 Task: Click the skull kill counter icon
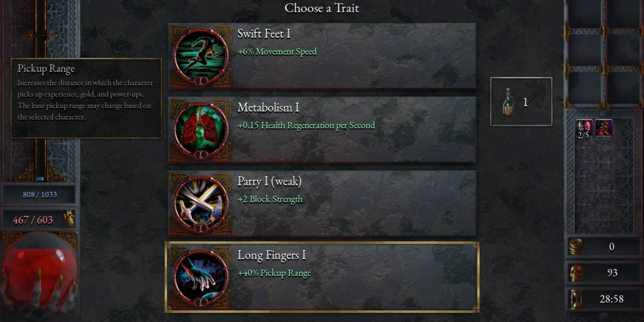point(576,273)
